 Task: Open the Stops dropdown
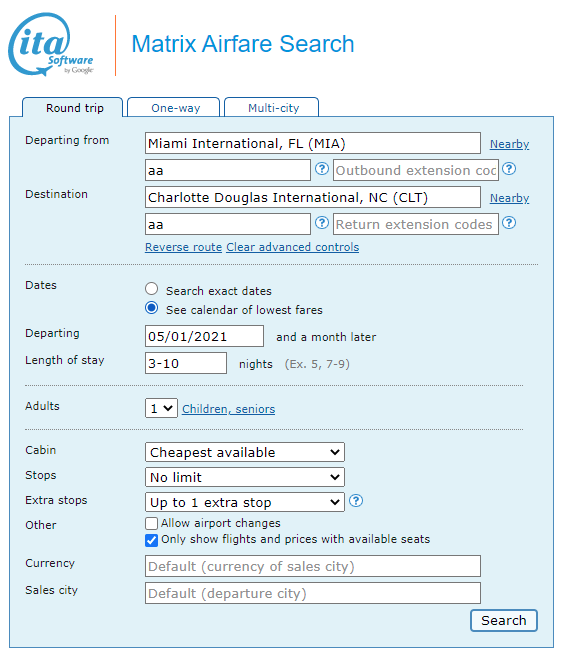(x=245, y=477)
